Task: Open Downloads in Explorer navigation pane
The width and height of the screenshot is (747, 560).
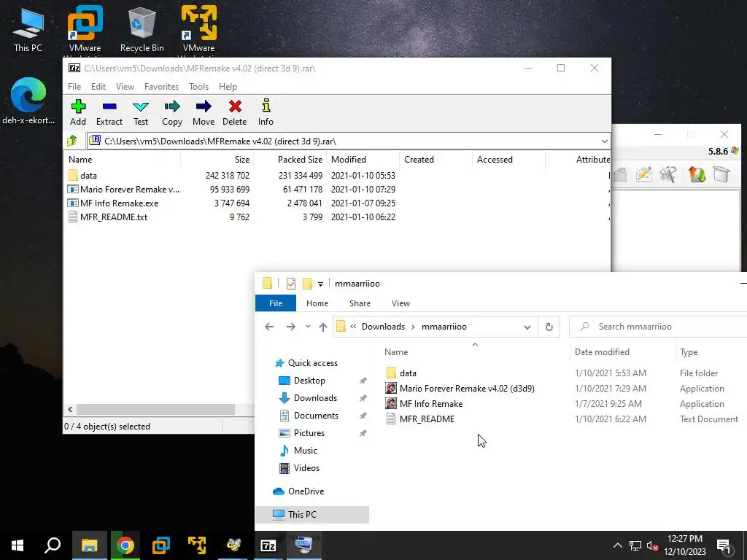Action: (315, 398)
